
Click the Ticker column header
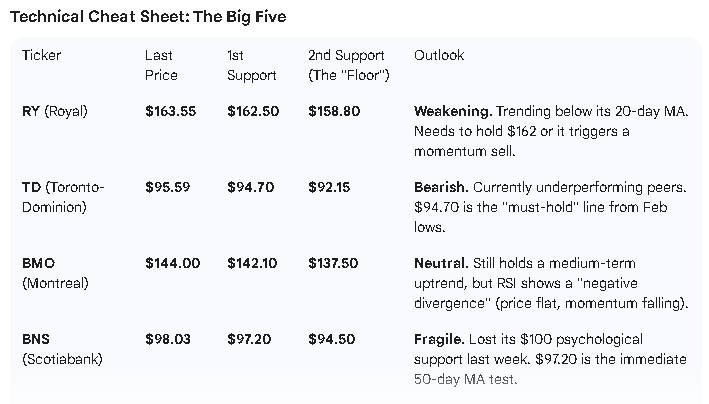pos(41,56)
